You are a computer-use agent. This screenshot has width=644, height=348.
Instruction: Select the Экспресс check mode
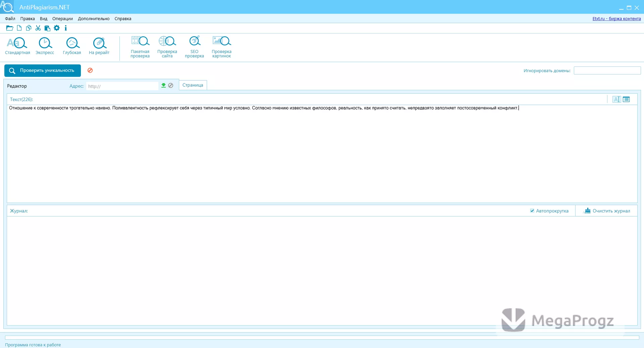(x=45, y=46)
